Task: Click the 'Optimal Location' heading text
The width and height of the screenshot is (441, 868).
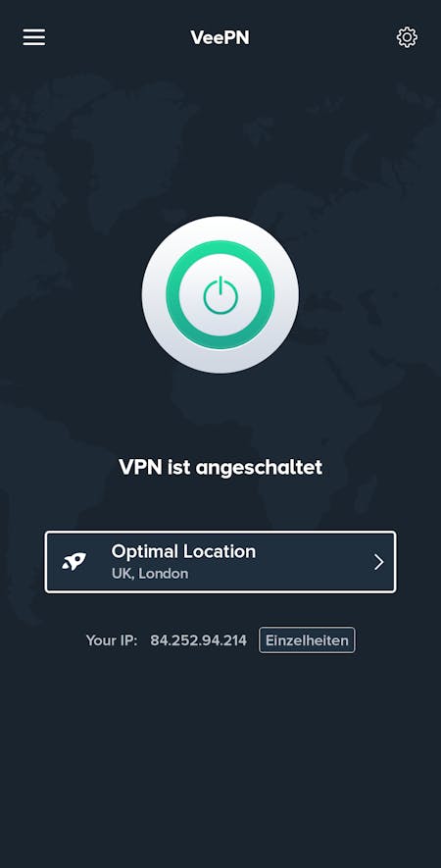Action: (183, 551)
